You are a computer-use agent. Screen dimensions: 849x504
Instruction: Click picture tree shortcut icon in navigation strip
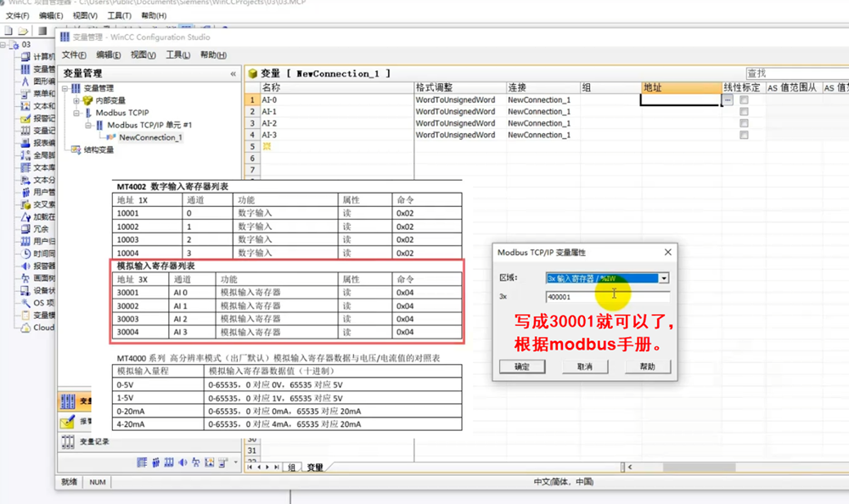195,462
